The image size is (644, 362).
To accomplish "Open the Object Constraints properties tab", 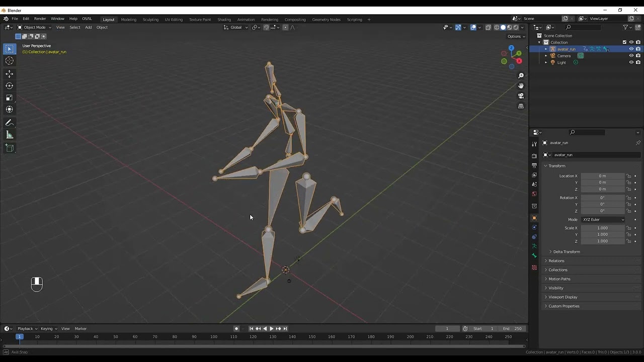I will (x=534, y=237).
